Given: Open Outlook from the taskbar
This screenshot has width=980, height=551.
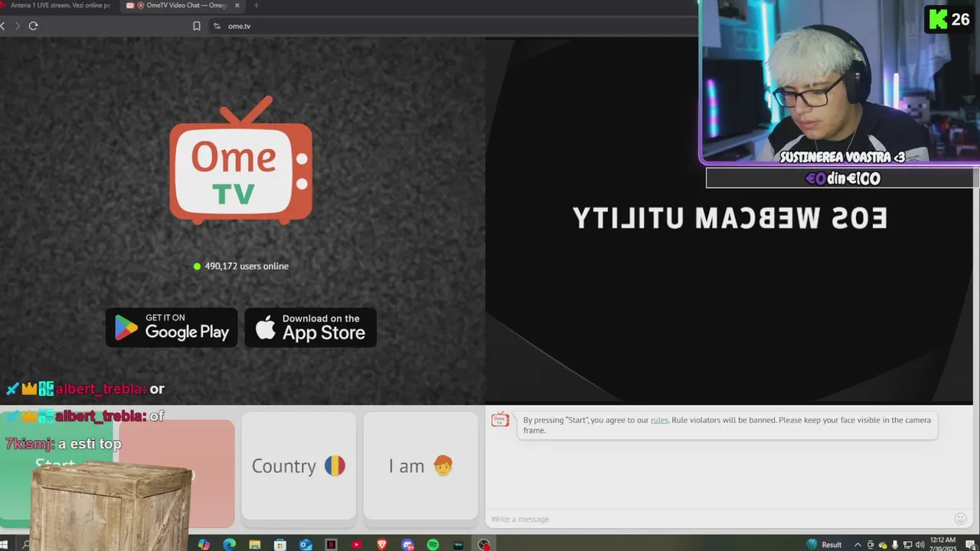Looking at the screenshot, I should click(305, 545).
